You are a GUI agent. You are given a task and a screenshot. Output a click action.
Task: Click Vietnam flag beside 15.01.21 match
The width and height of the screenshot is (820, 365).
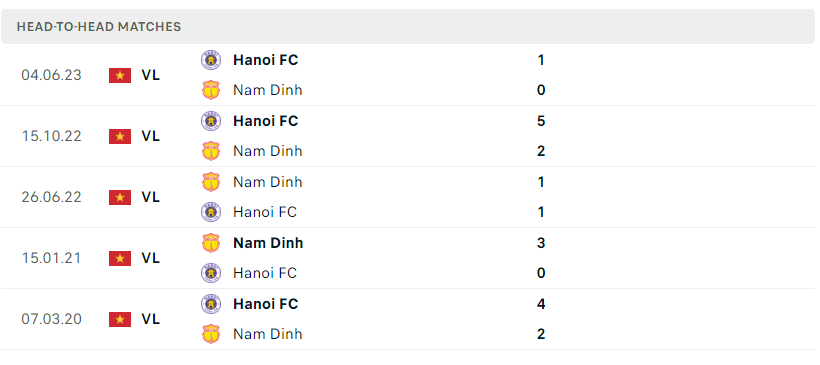pos(120,258)
